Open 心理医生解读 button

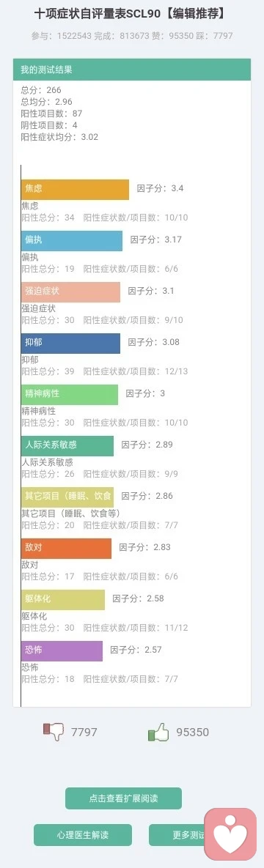tap(83, 835)
